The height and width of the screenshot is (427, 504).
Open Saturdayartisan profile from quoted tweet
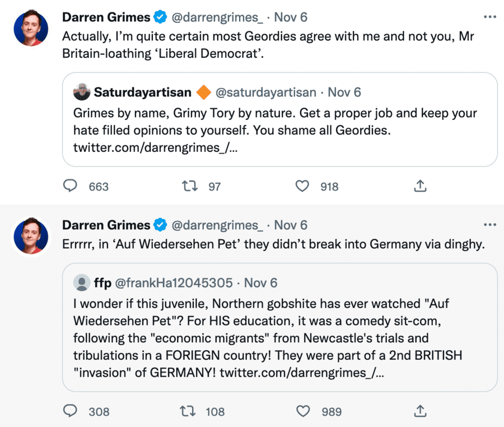[x=143, y=92]
